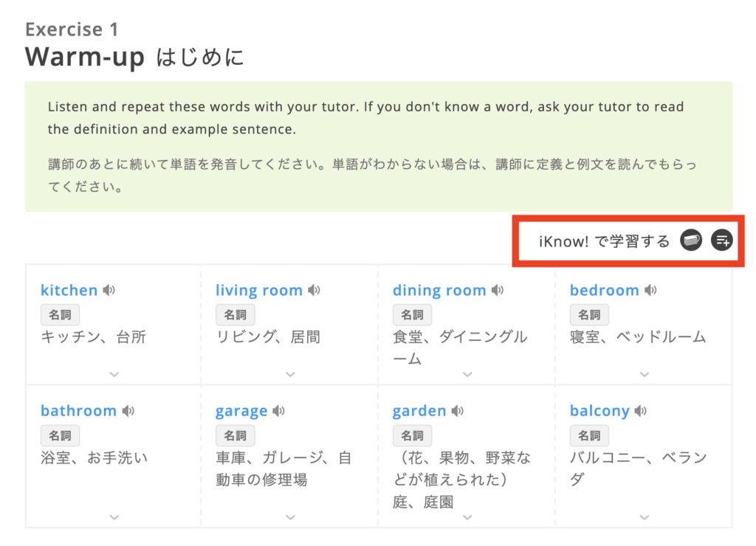The height and width of the screenshot is (546, 756).
Task: Play pronunciation of living room
Action: 315,291
